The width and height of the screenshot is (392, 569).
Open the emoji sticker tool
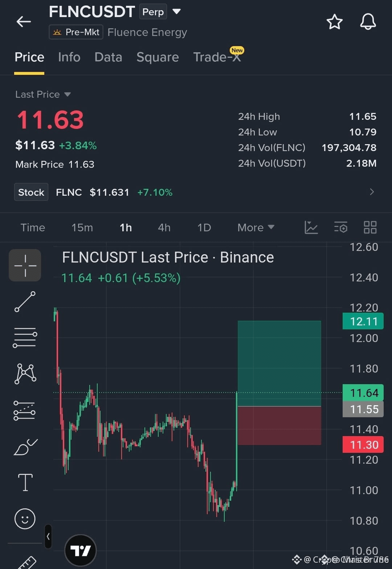[x=25, y=519]
